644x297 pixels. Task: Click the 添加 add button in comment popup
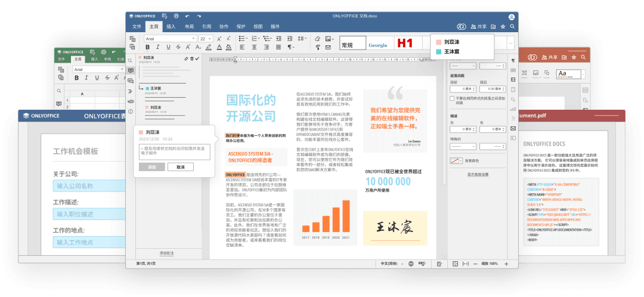(x=152, y=167)
